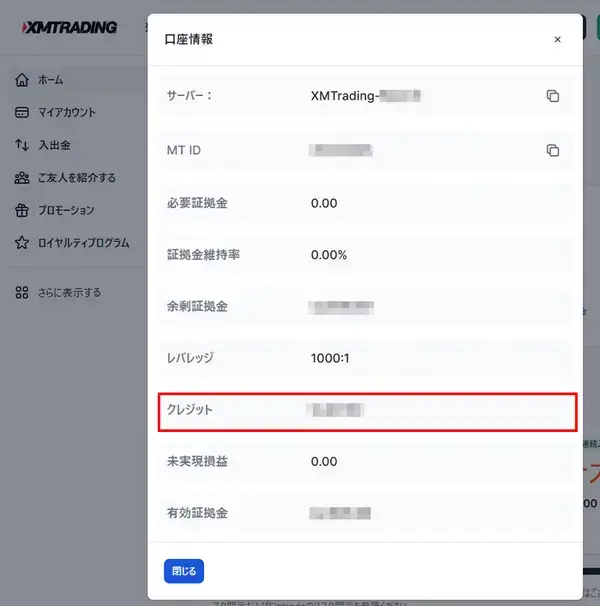This screenshot has height=606, width=600.
Task: Select the leverage value 1000:1
Action: (x=330, y=358)
